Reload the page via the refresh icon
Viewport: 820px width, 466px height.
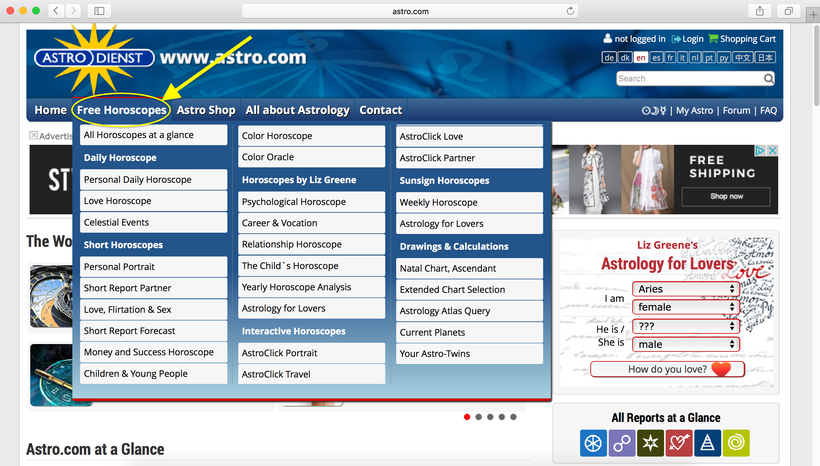click(x=570, y=11)
